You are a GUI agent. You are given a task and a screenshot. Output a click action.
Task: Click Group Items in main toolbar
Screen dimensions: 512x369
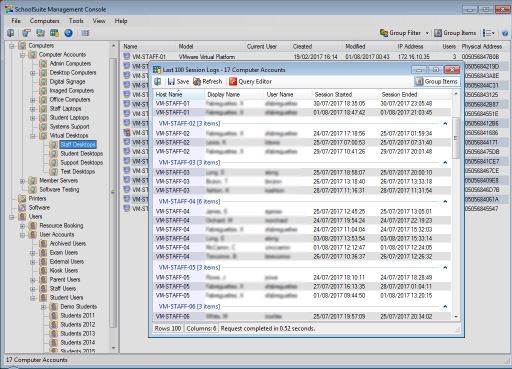(455, 33)
